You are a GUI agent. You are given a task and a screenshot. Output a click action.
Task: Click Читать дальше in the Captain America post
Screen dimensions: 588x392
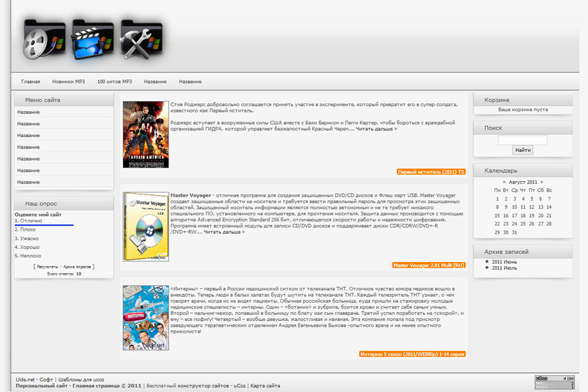[x=376, y=129]
